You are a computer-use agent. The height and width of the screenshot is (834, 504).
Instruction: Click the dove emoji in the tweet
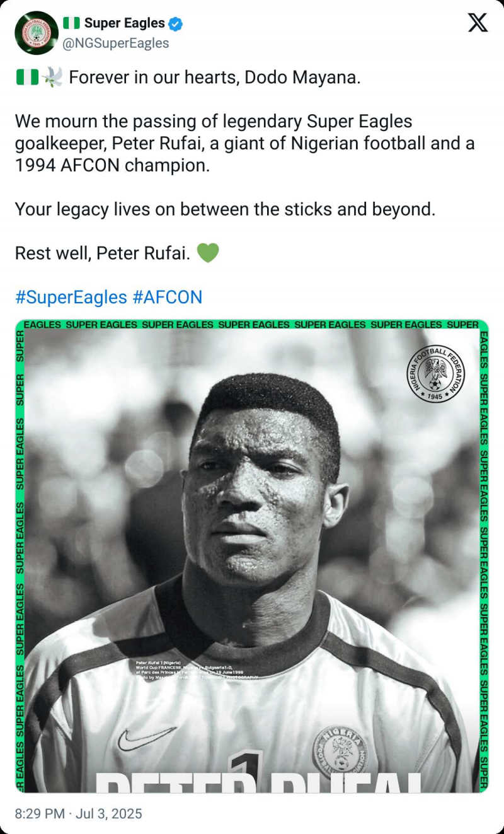coord(52,78)
